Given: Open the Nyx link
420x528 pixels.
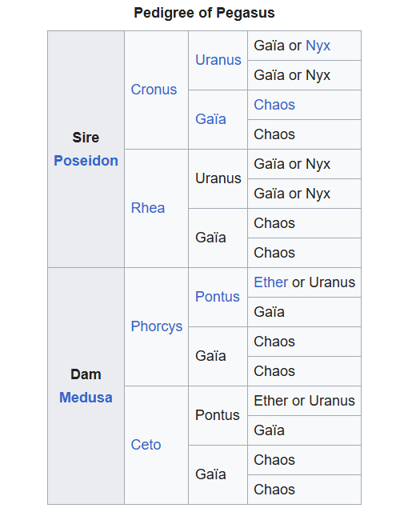Looking at the screenshot, I should coord(318,46).
